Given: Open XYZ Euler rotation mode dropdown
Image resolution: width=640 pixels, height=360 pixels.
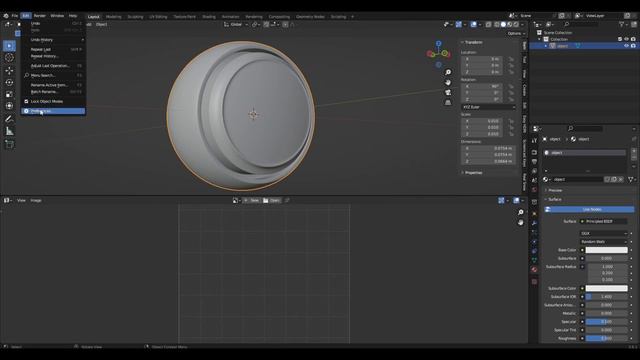Looking at the screenshot, I should (x=489, y=107).
